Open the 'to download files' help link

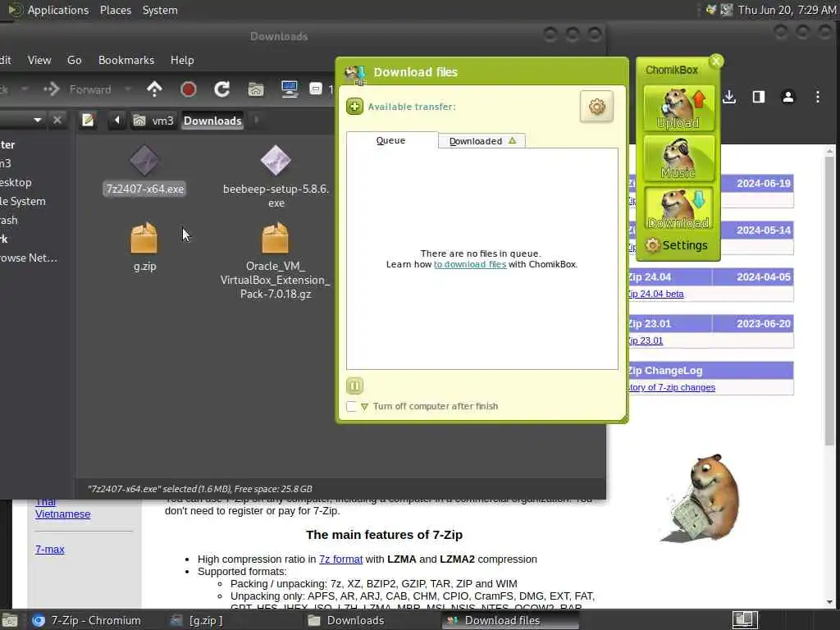[470, 264]
